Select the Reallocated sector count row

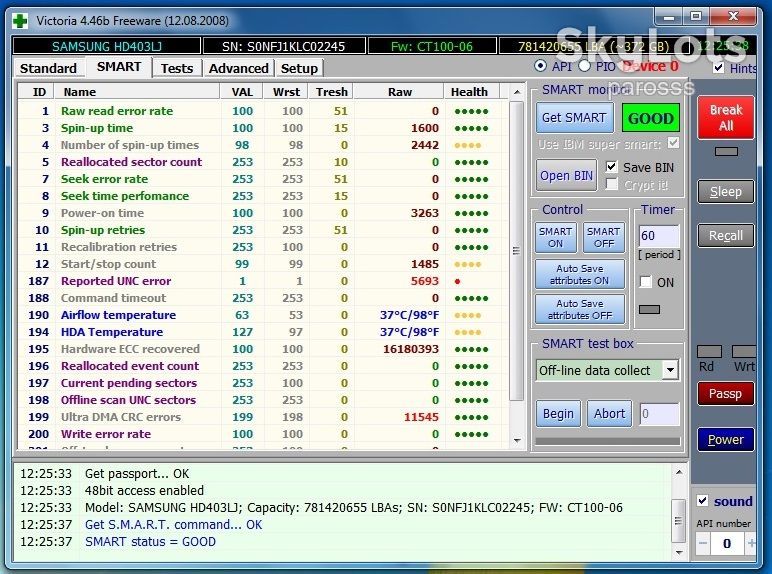tap(263, 162)
